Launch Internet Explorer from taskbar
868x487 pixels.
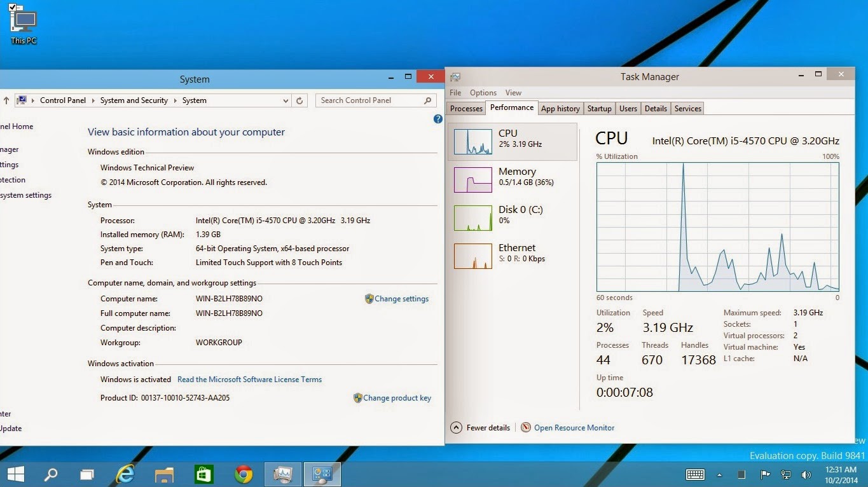point(126,474)
